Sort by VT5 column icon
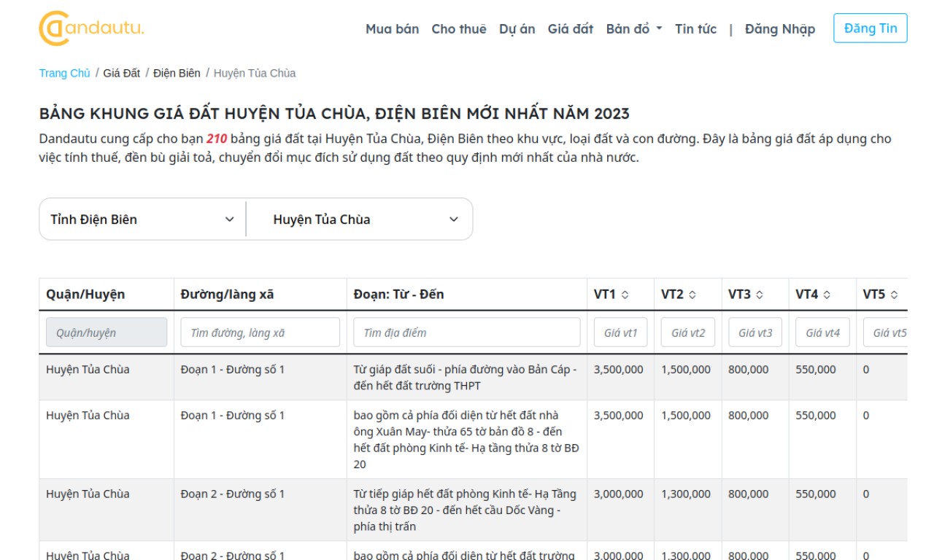 click(894, 295)
